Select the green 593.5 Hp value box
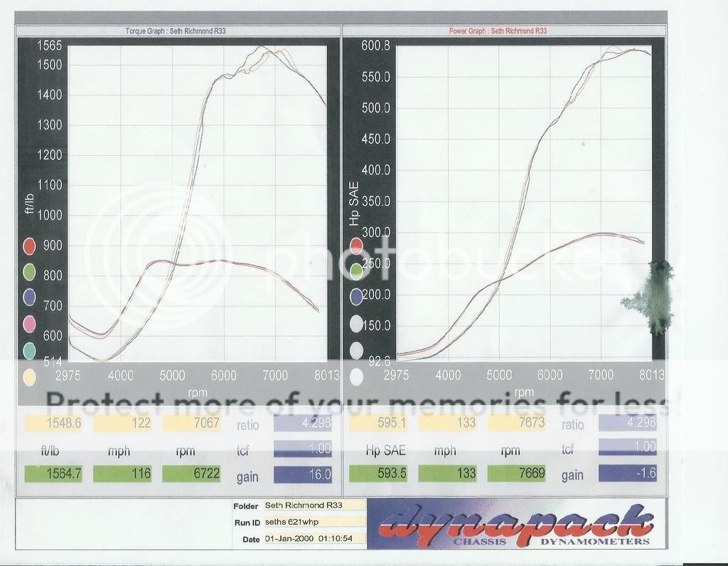Screen dimensions: 728x566 pyautogui.click(x=378, y=474)
